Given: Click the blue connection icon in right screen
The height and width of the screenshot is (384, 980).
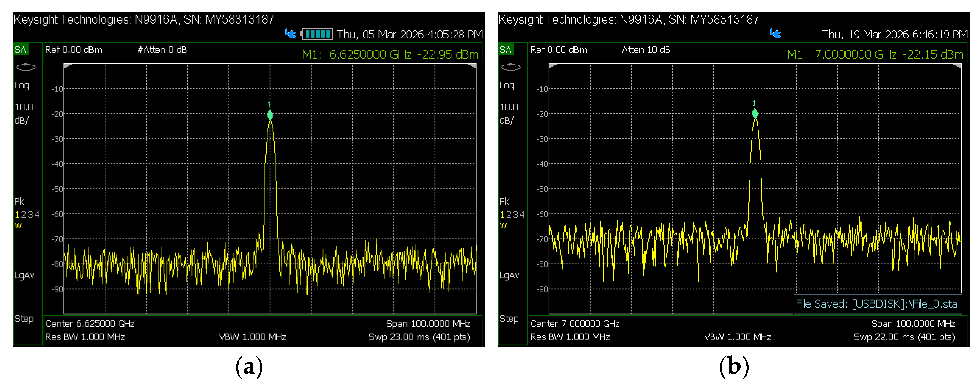Looking at the screenshot, I should tap(775, 33).
